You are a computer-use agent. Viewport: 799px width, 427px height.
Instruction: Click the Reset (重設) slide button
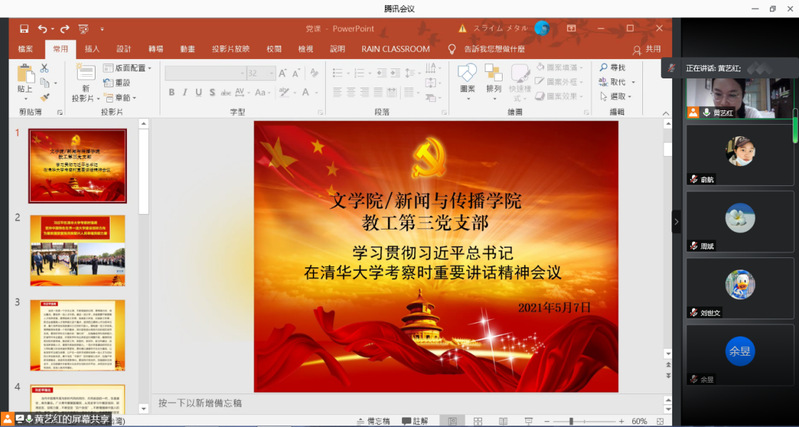point(117,83)
